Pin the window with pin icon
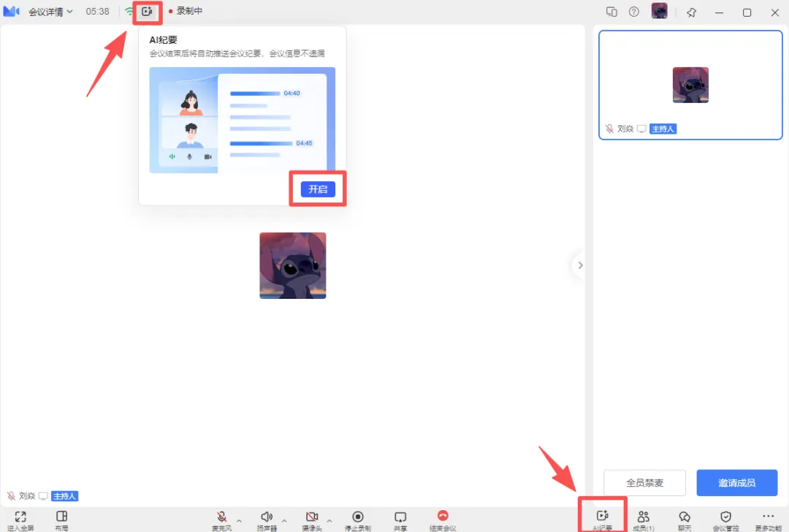The image size is (789, 532). coord(691,12)
